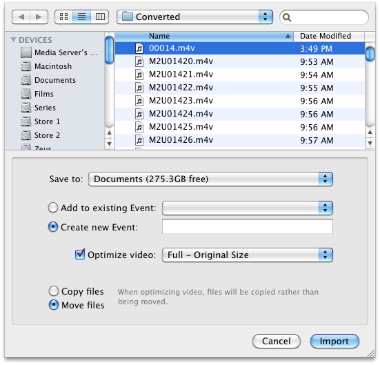380x365 pixels.
Task: Click file icon of M2U01426.m4v
Action: pyautogui.click(x=139, y=140)
